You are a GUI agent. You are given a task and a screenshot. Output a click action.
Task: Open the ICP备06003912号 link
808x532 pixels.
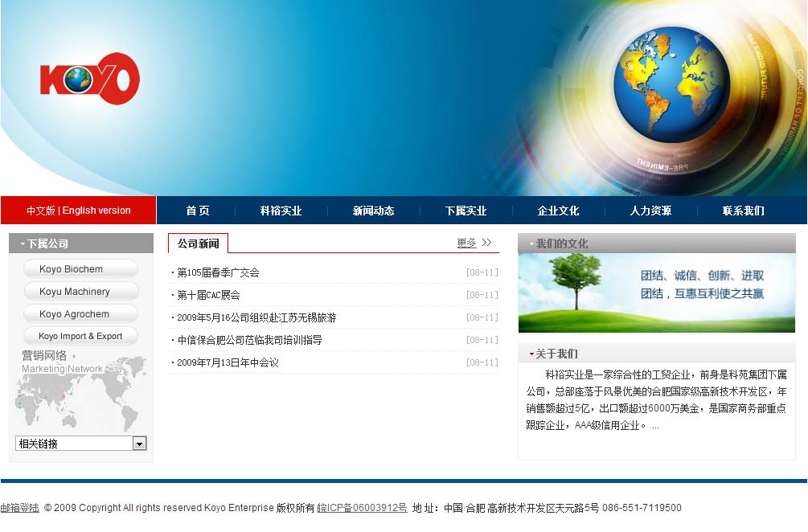[x=363, y=508]
